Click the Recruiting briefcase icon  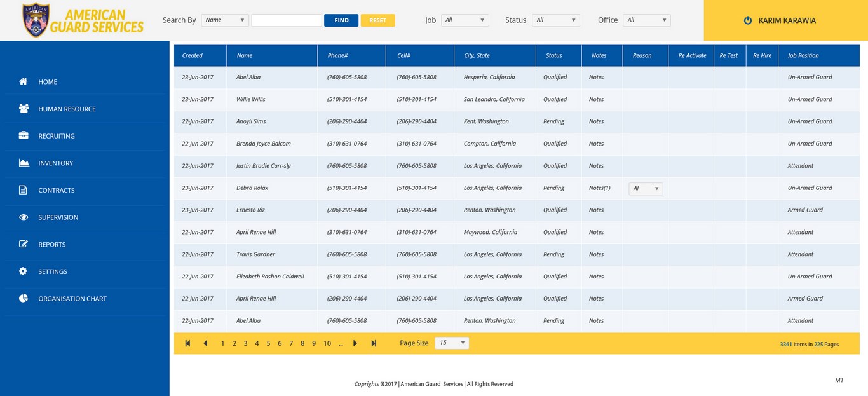pos(24,136)
